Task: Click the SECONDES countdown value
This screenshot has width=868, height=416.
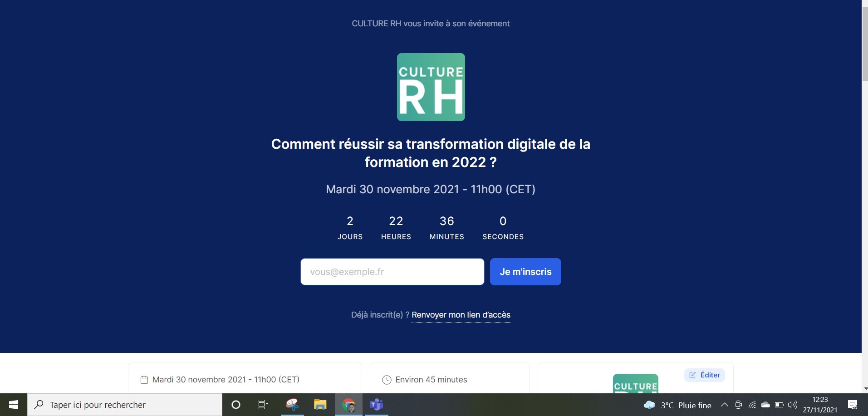Action: click(503, 221)
